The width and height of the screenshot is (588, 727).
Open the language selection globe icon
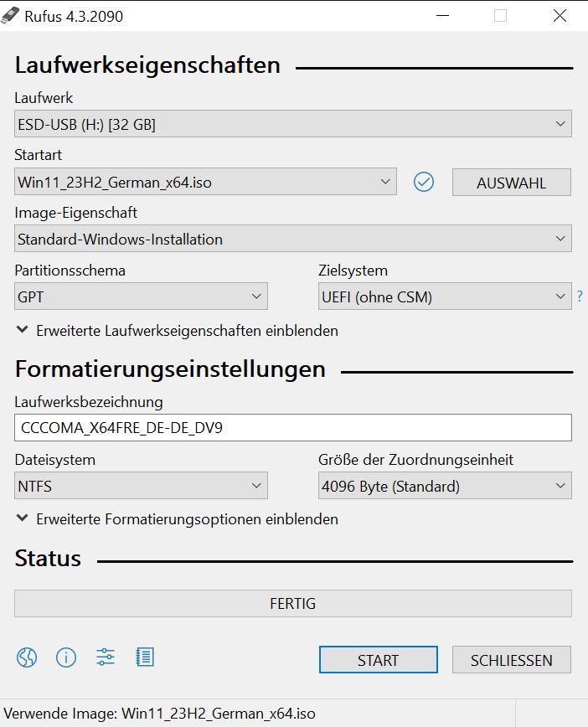pos(27,657)
